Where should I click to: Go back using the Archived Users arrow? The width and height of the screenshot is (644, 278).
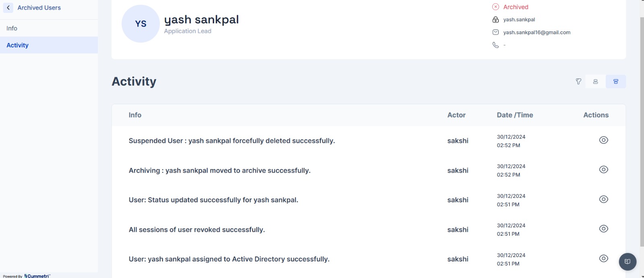pyautogui.click(x=8, y=8)
